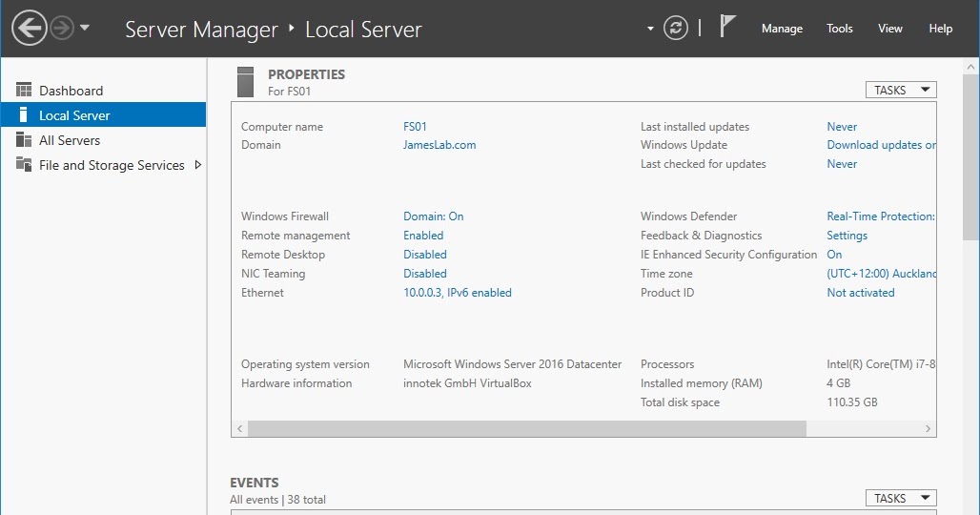Viewport: 980px width, 515px height.
Task: Open the notifications flag
Action: click(728, 27)
